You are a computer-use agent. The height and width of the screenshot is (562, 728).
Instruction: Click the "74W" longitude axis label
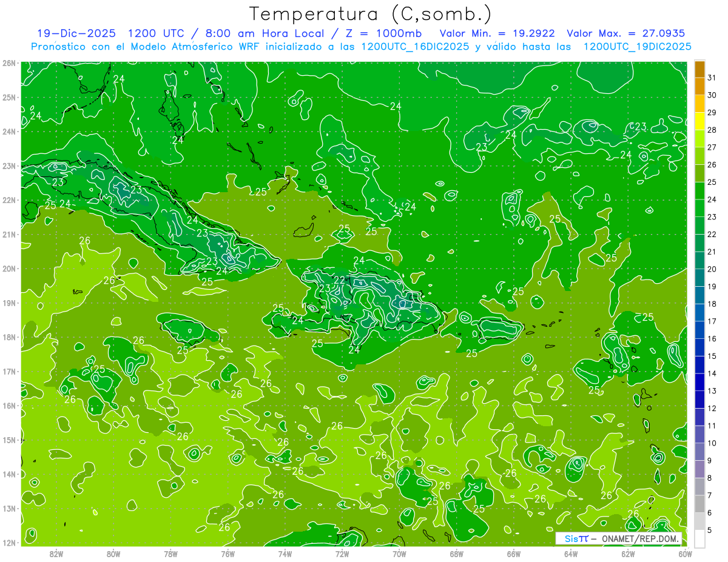[285, 554]
